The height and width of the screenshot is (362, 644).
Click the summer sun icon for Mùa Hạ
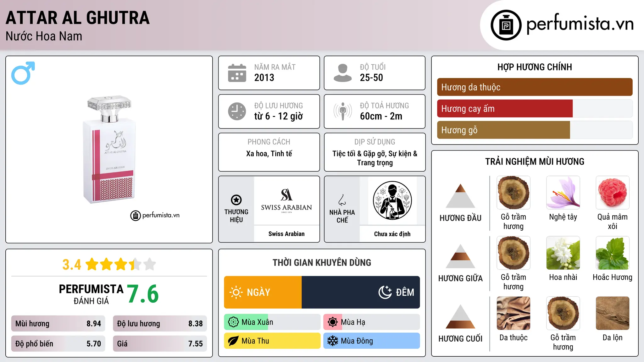pyautogui.click(x=333, y=322)
